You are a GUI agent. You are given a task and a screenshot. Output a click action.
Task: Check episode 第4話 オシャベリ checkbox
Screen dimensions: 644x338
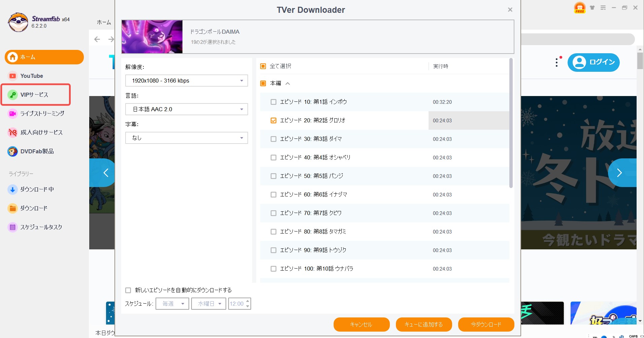tap(273, 157)
